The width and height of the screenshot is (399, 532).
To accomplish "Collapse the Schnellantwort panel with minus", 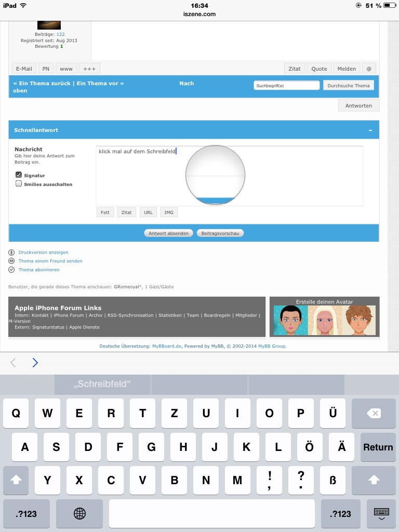I will pyautogui.click(x=370, y=130).
